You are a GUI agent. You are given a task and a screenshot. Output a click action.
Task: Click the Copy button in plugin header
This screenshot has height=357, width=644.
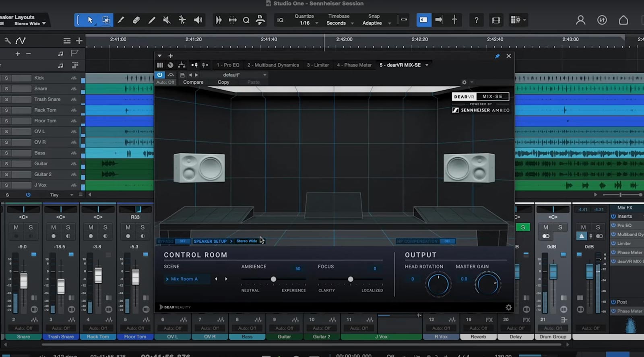[223, 82]
